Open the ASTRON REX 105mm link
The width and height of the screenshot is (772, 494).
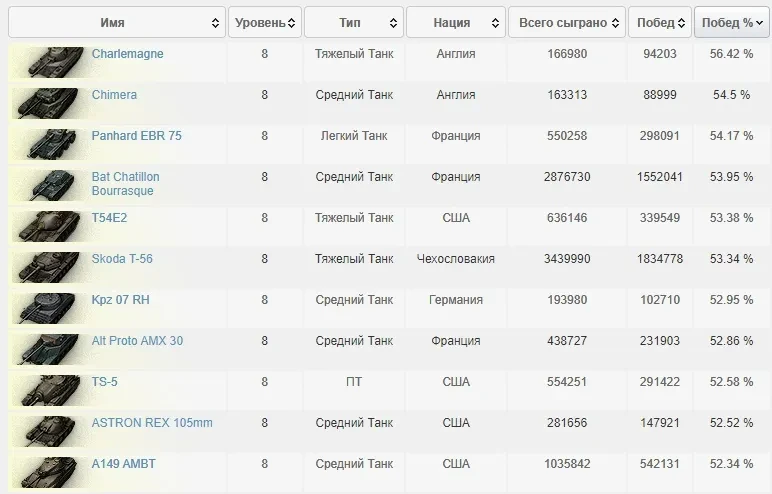click(x=152, y=423)
